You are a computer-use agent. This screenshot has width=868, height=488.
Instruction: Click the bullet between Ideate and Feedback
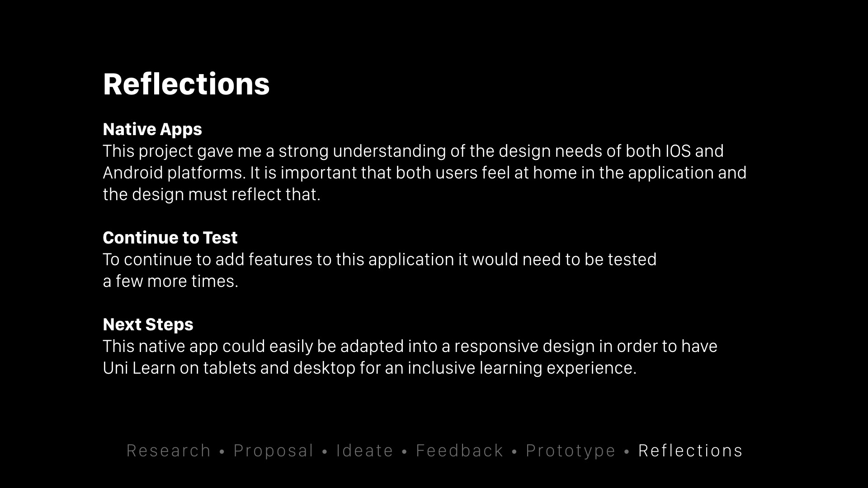[x=404, y=451]
